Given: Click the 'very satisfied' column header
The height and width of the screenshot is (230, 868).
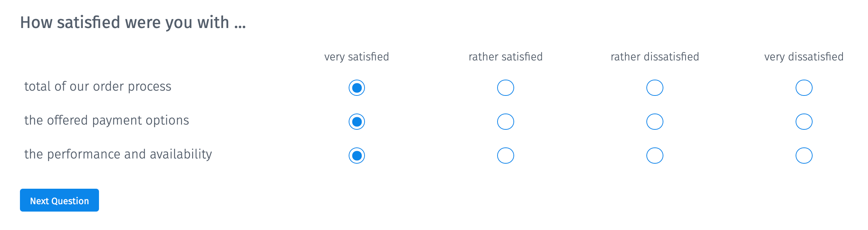Looking at the screenshot, I should 357,57.
